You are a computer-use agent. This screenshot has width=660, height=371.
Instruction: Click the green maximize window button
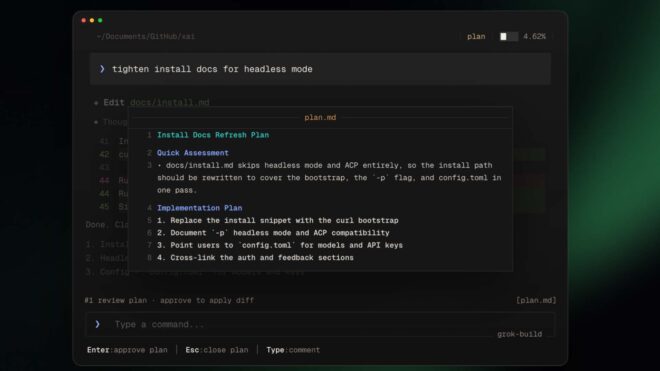point(100,20)
